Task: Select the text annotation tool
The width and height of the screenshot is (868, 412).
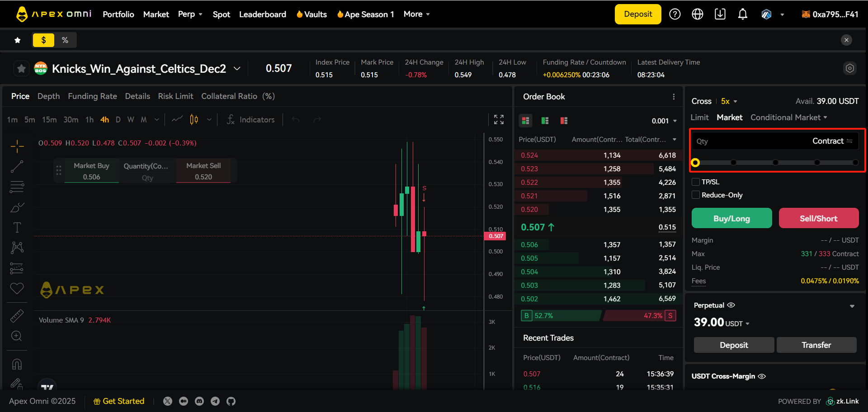Action: click(17, 227)
